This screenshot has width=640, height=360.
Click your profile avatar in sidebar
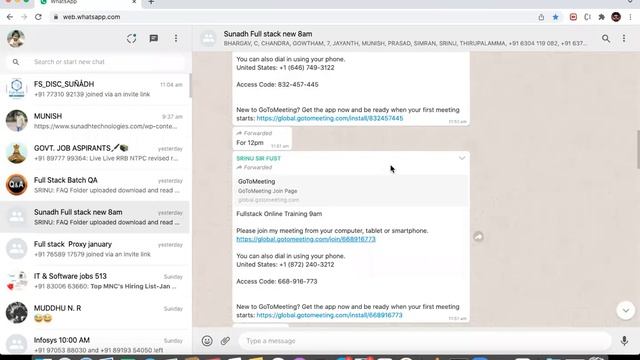(16, 39)
